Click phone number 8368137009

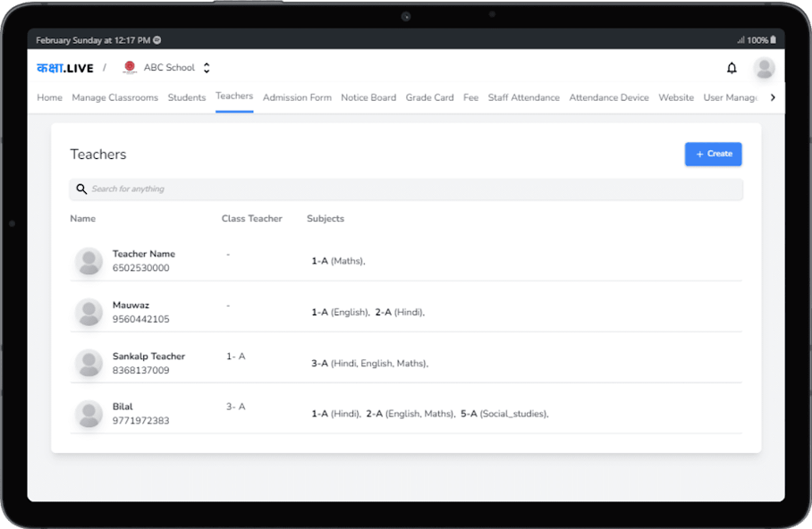[x=141, y=371]
